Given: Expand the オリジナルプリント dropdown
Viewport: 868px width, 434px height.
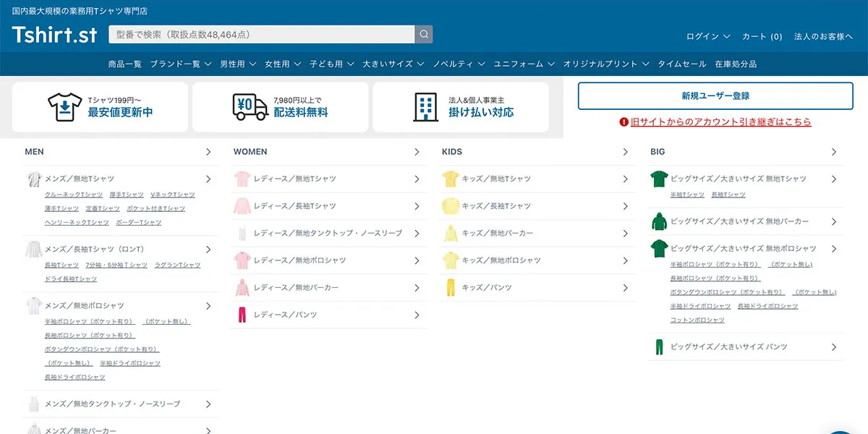Looking at the screenshot, I should tap(606, 64).
